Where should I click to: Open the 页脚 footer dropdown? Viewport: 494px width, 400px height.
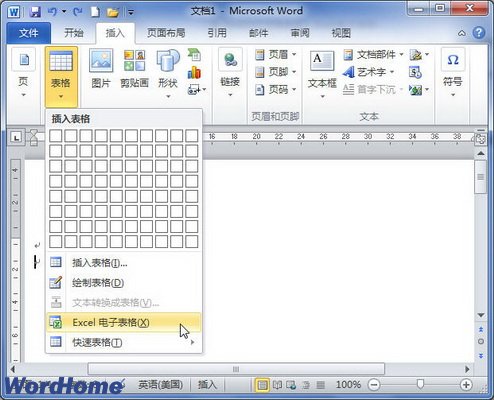click(x=275, y=72)
